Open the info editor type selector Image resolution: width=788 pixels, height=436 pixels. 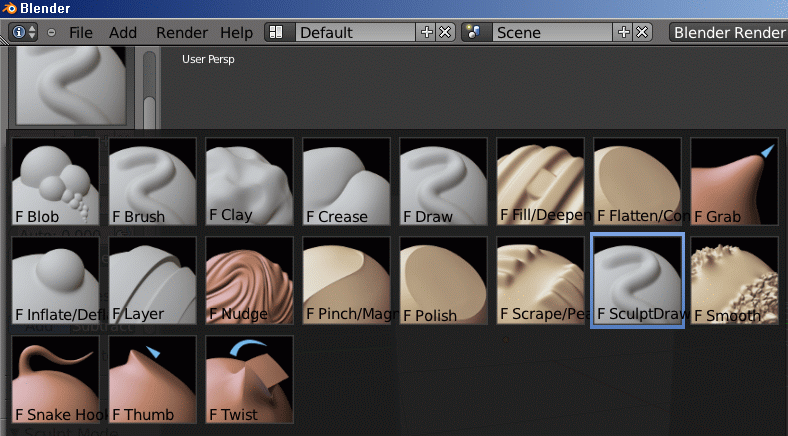pos(23,32)
